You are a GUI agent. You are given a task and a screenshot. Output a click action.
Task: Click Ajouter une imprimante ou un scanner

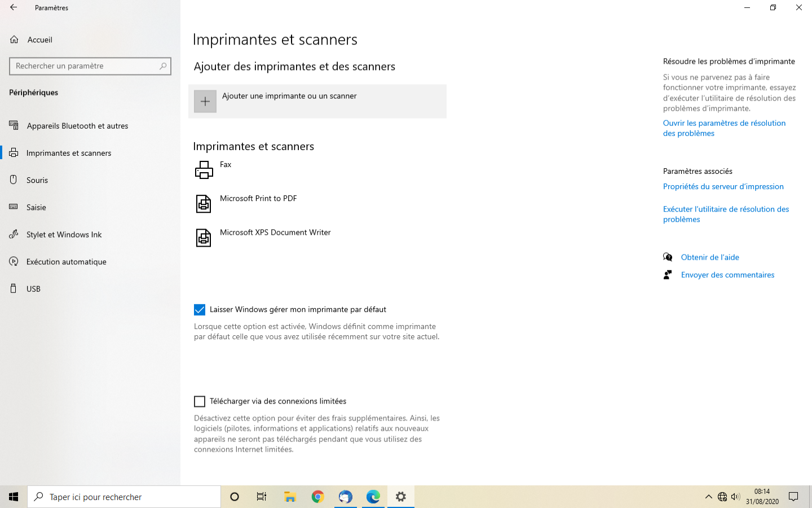[x=317, y=102]
